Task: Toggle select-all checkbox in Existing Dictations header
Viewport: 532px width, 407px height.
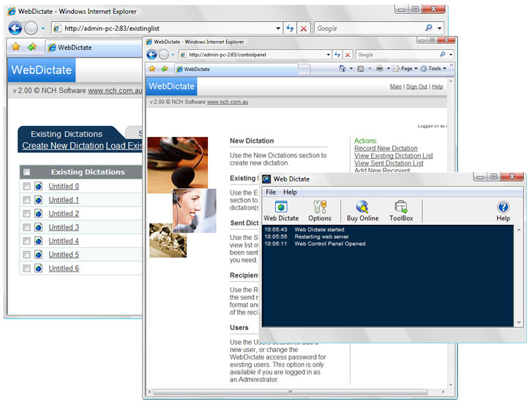Action: pos(26,172)
